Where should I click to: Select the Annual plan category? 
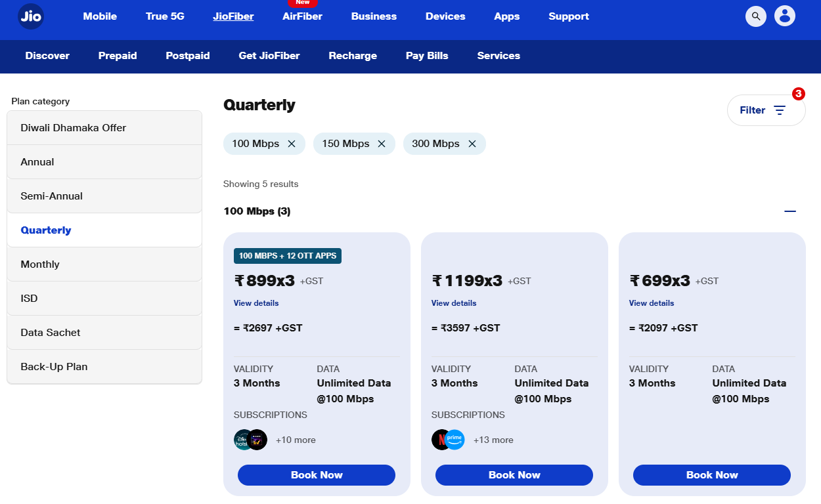pyautogui.click(x=104, y=162)
